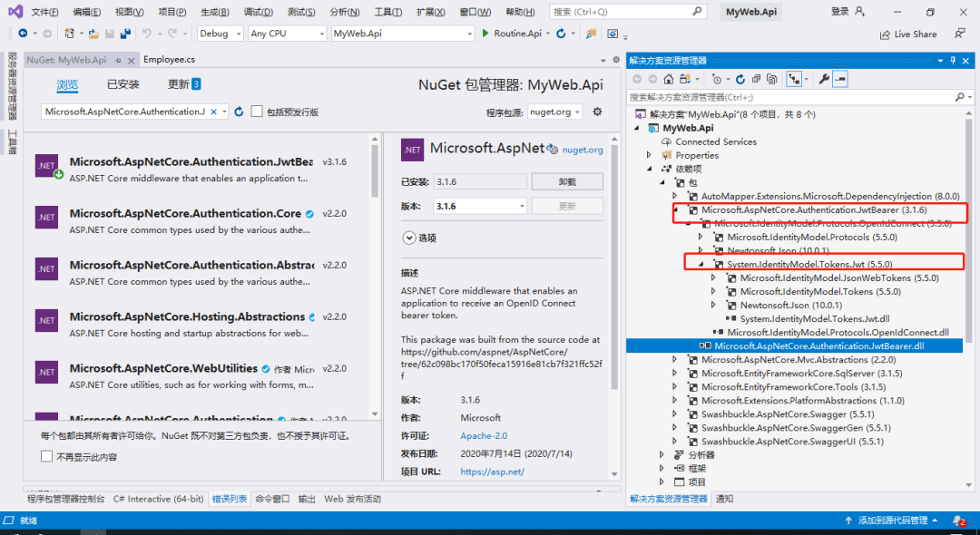Open the 文件(F) menu

(x=45, y=12)
